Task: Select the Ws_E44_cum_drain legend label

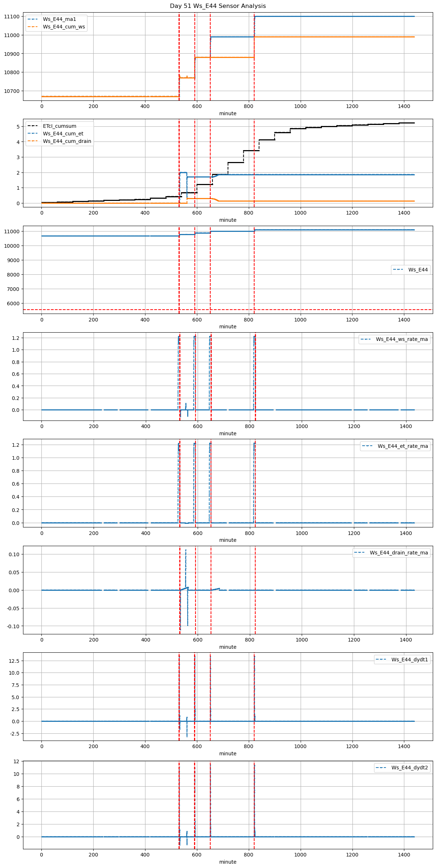Action: [67, 141]
